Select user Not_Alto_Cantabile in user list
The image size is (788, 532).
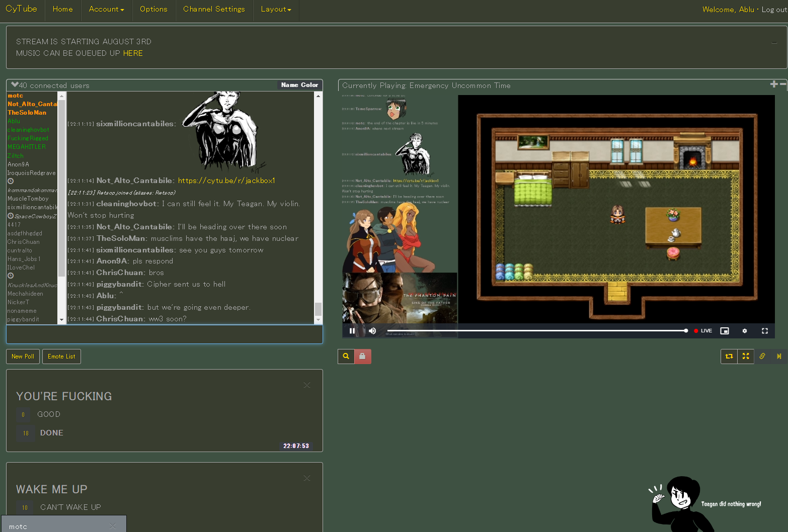click(x=32, y=104)
